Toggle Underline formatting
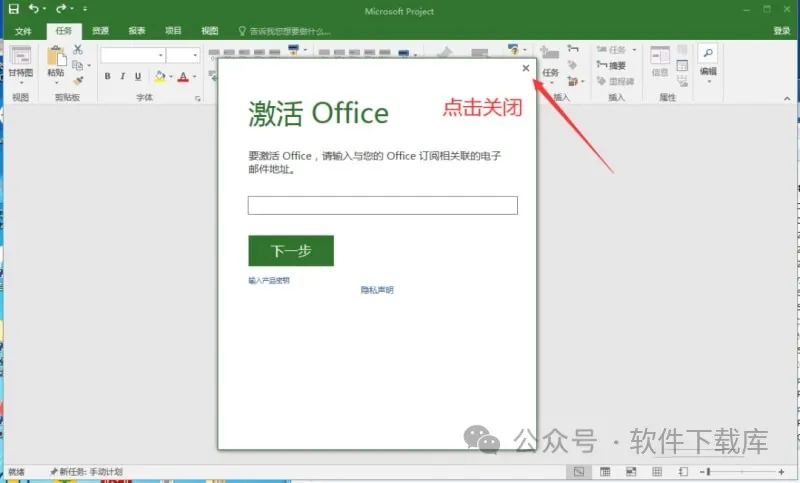The width and height of the screenshot is (800, 483). tap(138, 77)
